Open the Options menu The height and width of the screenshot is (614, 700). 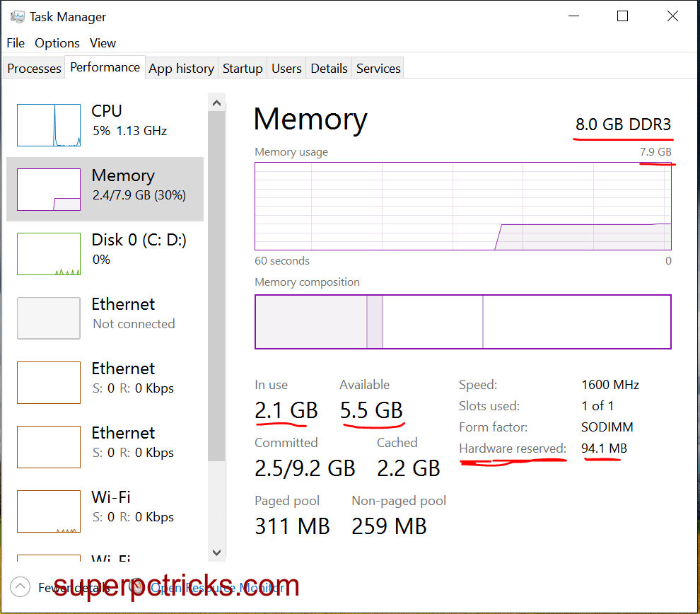click(x=57, y=43)
